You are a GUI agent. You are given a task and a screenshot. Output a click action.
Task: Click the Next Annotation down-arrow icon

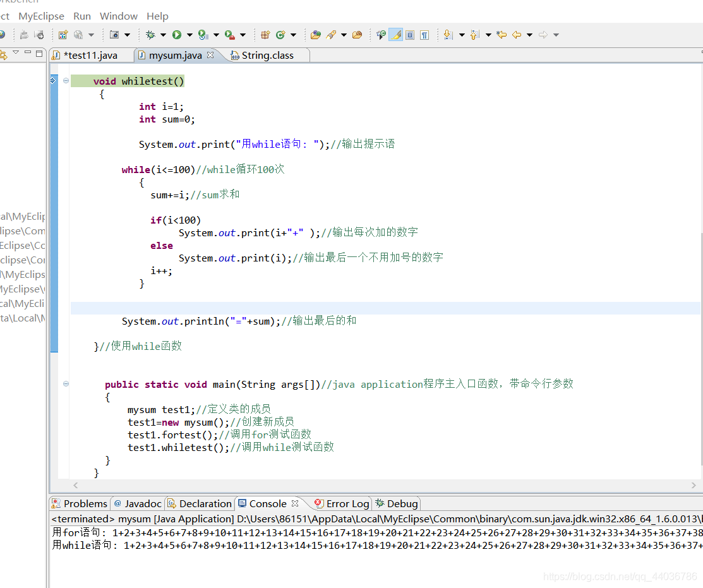[x=448, y=35]
